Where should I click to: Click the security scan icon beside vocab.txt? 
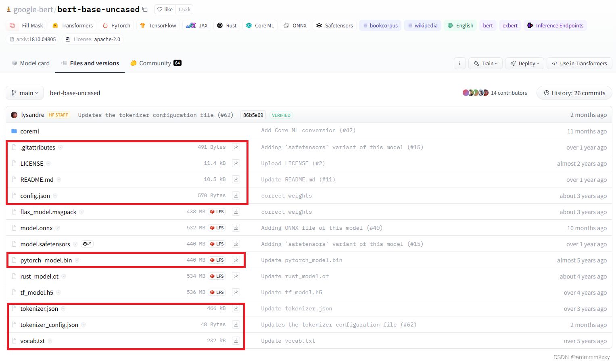[50, 341]
